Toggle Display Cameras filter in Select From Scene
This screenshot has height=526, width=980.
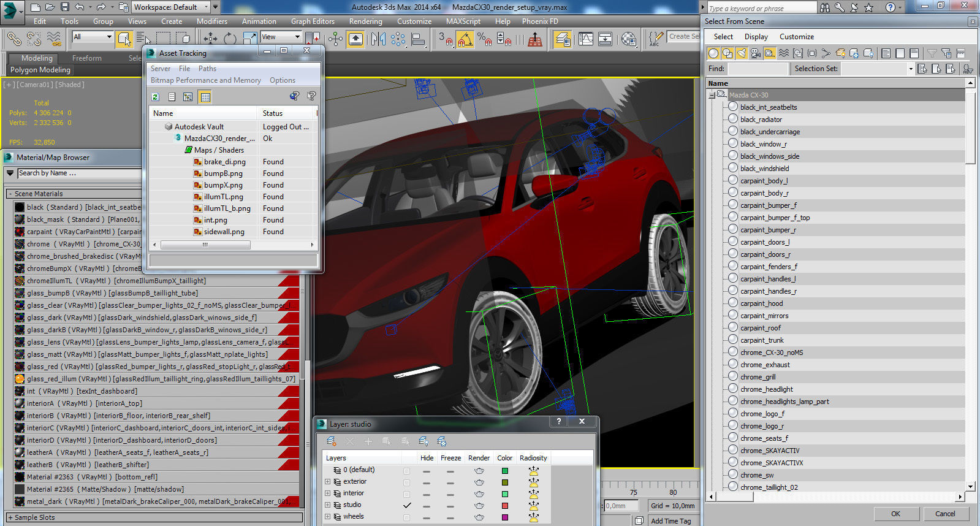click(755, 53)
